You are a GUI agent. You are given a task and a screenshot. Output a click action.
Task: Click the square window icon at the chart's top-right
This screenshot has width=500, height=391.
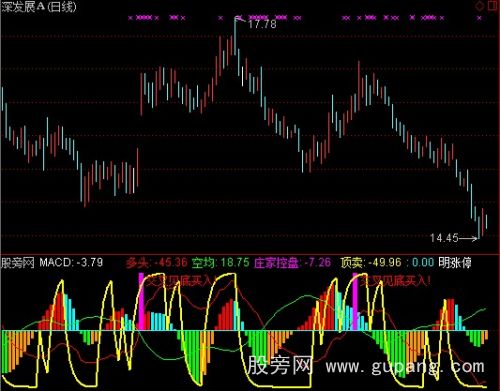[493, 6]
